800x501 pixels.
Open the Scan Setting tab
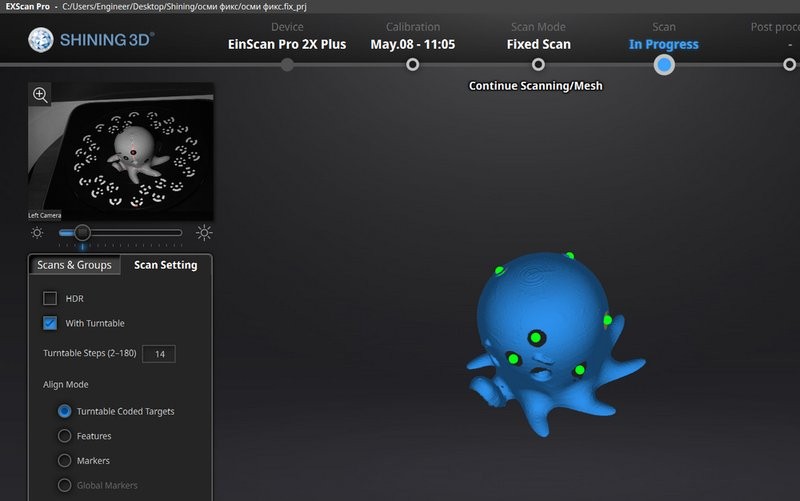point(166,265)
